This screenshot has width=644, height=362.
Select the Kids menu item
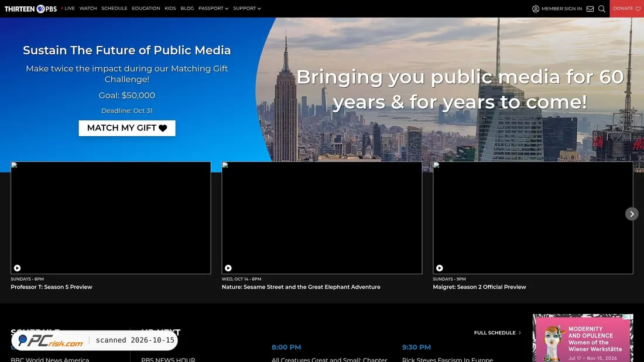[x=170, y=8]
